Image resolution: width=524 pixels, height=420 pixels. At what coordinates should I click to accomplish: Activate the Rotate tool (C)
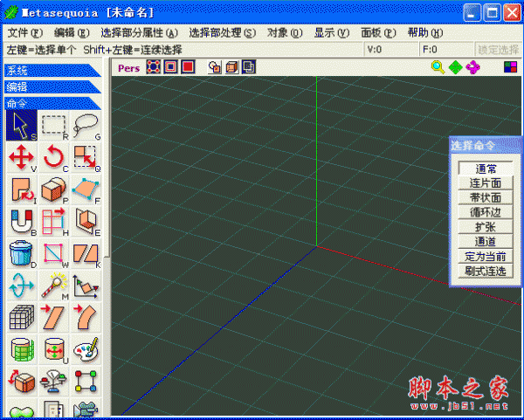53,157
